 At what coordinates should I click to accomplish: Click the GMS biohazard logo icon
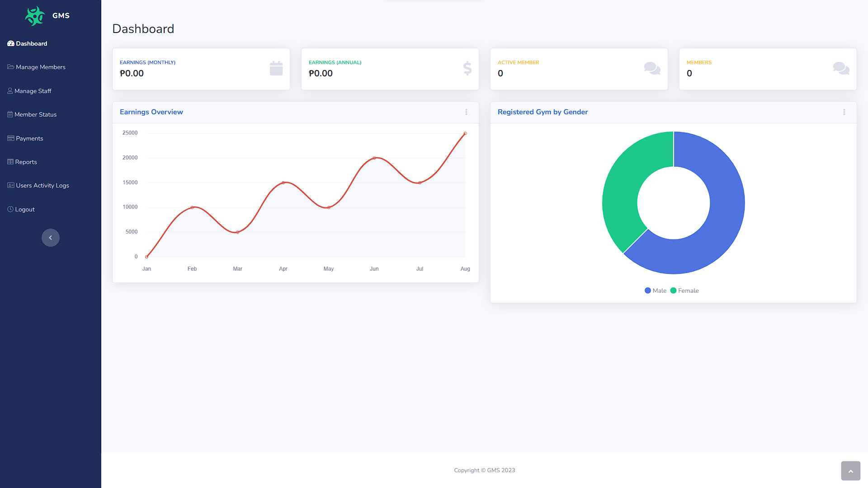(35, 16)
